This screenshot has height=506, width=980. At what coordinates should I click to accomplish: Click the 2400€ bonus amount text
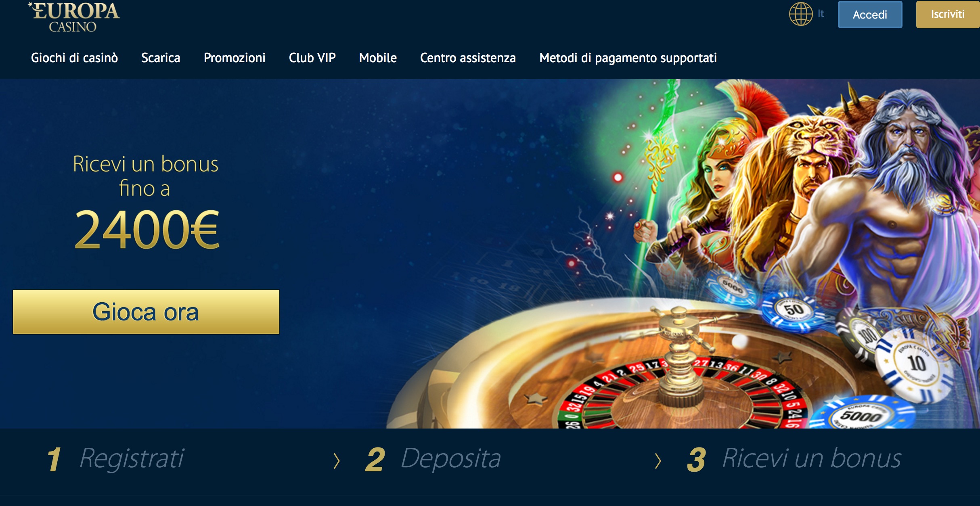click(147, 230)
